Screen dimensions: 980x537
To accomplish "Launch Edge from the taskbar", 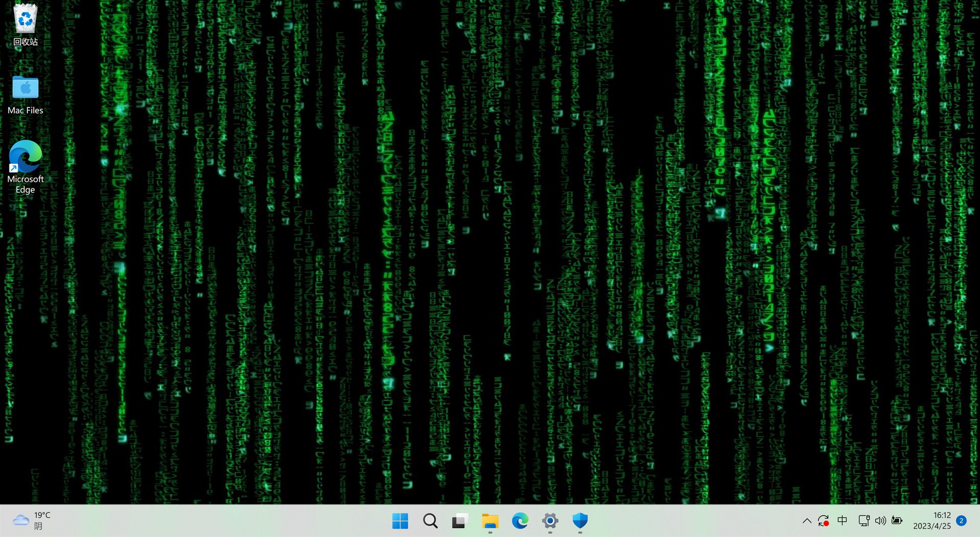I will 520,521.
